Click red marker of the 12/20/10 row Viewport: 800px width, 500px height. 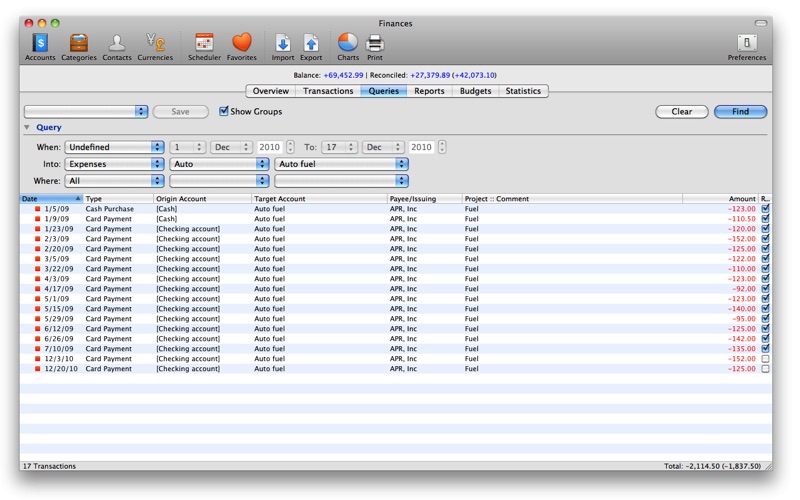tap(37, 368)
